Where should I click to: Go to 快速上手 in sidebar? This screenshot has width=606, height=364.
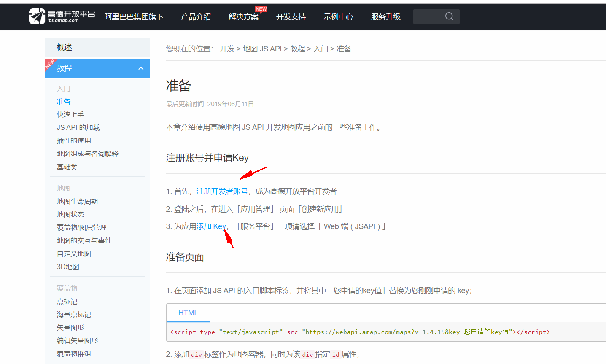(x=70, y=115)
